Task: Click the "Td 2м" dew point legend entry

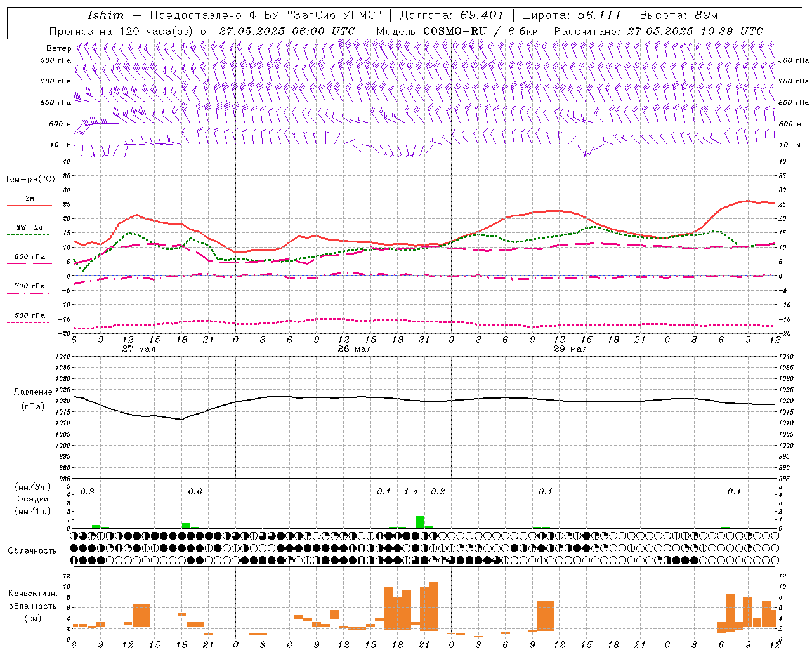Action: [30, 227]
